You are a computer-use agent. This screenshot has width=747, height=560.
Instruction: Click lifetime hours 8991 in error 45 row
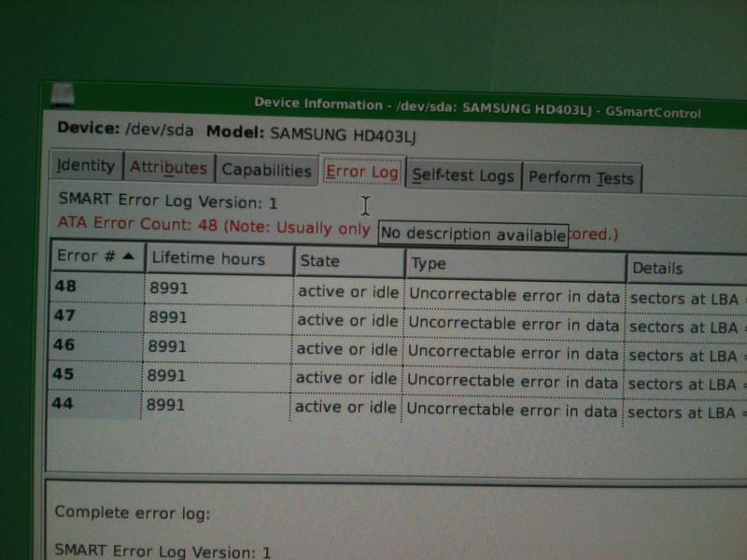[x=166, y=376]
